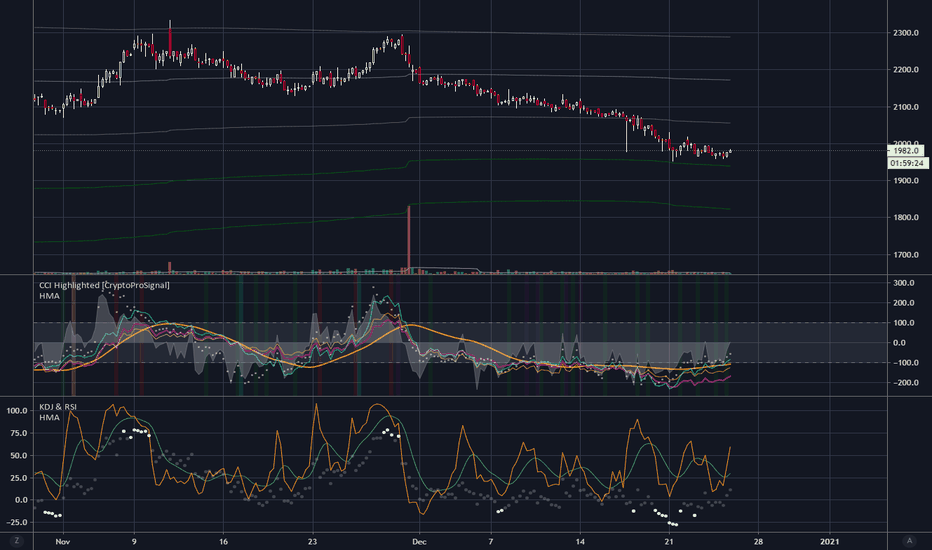Toggle the A auto-scale button
Screen dimensions: 932x550
[909, 540]
